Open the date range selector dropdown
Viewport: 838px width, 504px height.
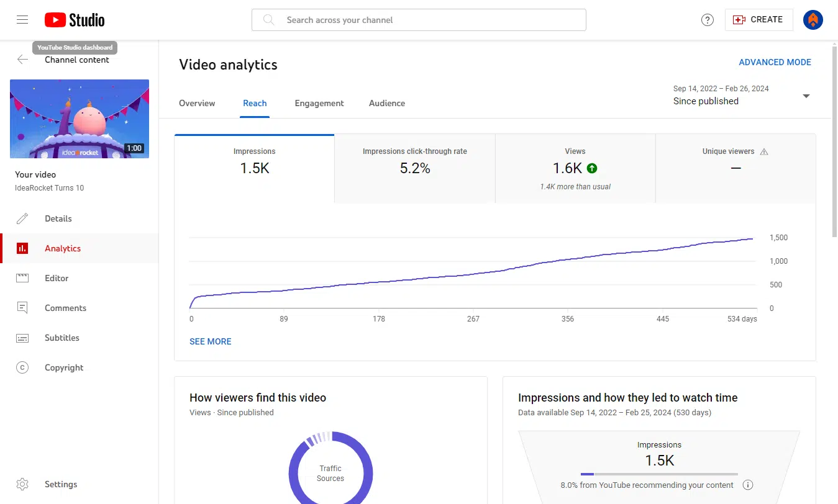point(806,96)
